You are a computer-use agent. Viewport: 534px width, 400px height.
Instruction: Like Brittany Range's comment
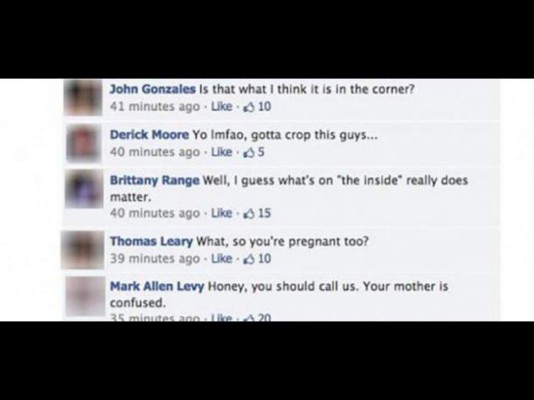point(222,213)
